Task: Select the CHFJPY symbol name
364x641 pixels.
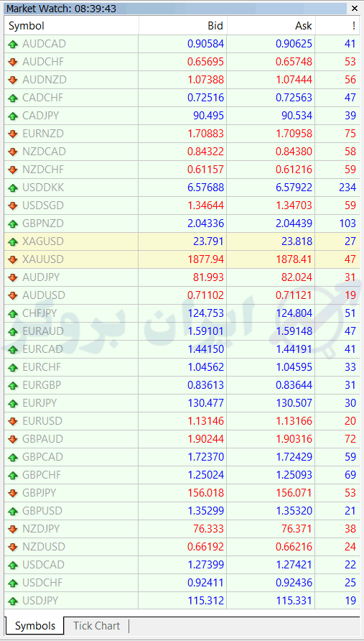Action: click(41, 313)
